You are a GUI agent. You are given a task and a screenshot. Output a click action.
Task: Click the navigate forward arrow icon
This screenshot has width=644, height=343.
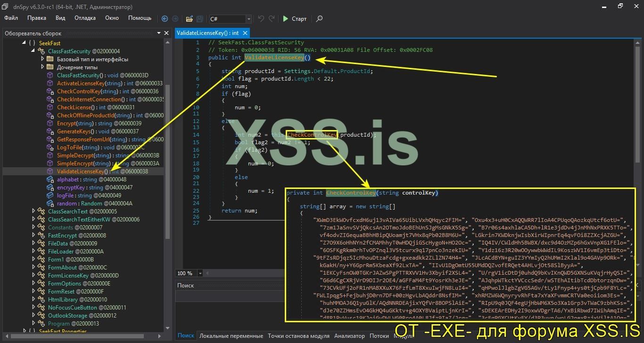(x=175, y=19)
